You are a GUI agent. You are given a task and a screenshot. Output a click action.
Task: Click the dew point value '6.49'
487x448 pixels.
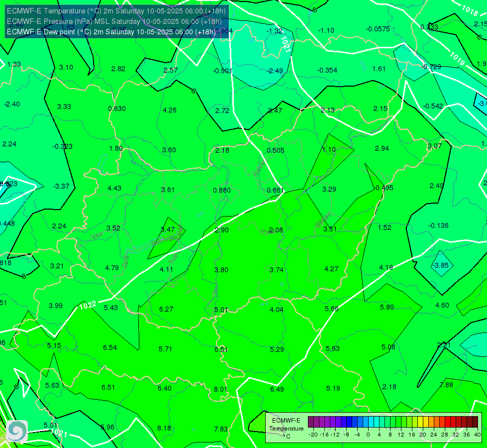[277, 389]
